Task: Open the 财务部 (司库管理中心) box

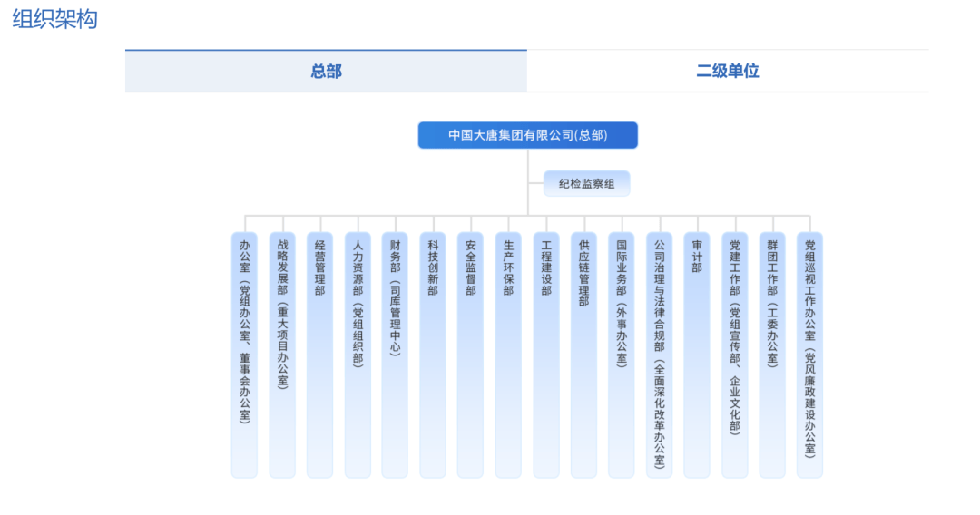Action: click(395, 355)
